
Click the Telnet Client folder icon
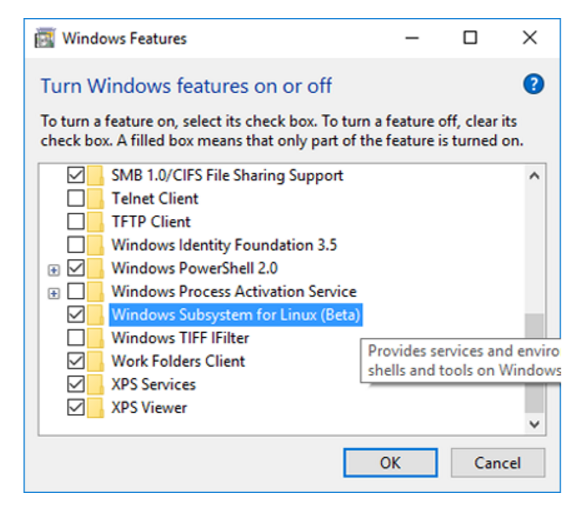click(95, 199)
